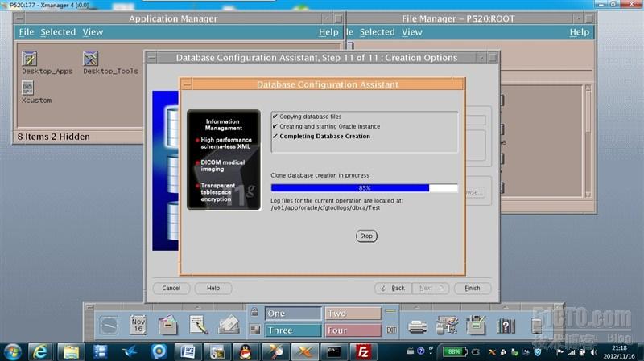The image size is (644, 361).
Task: Open Selected menu in File Manager window
Action: pos(377,32)
